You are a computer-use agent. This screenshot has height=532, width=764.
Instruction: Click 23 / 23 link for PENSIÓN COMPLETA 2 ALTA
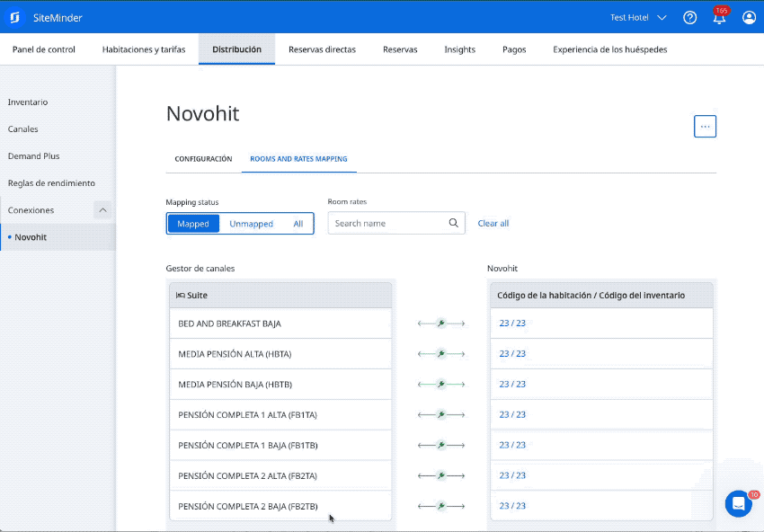[512, 475]
